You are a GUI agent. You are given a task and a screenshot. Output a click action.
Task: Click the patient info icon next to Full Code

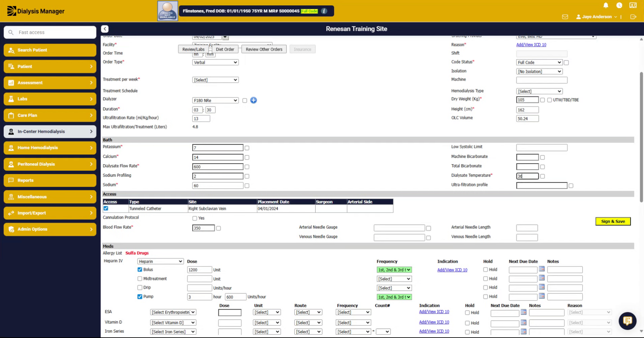[324, 11]
